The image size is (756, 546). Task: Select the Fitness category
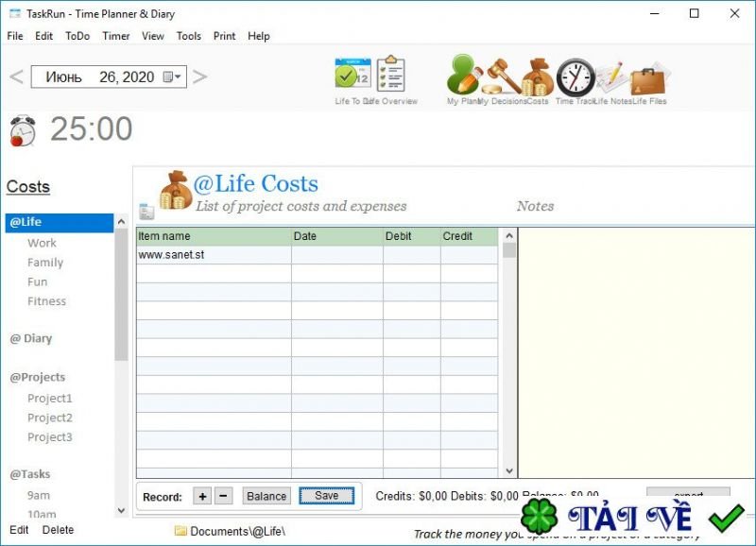click(46, 301)
